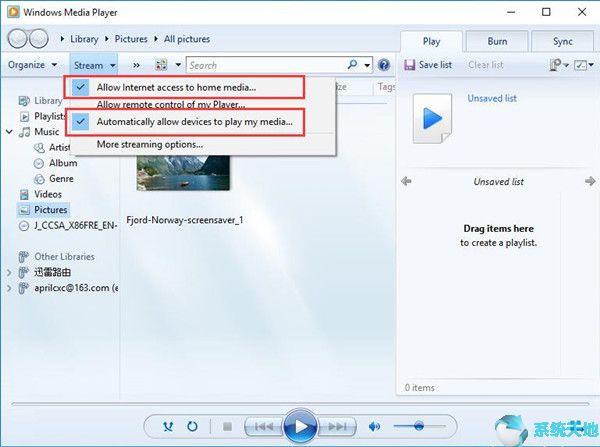Click Other Libraries heading

pos(64,256)
